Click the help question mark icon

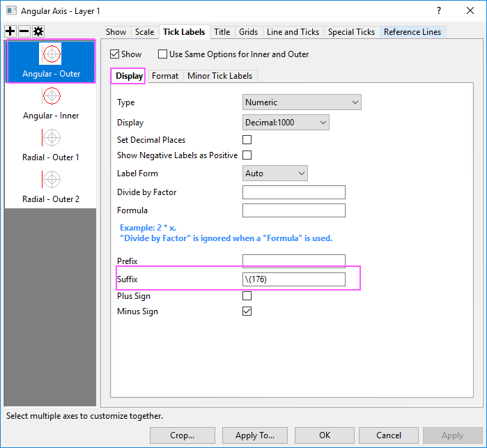438,11
